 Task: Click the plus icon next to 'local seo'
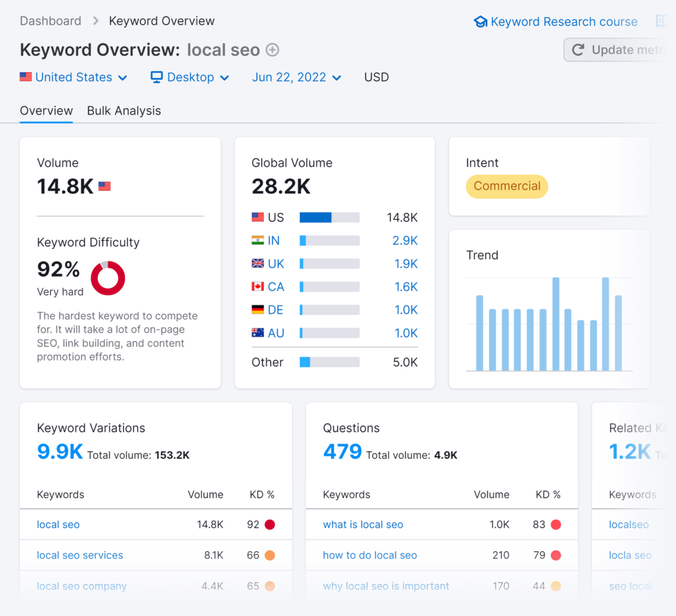click(x=271, y=50)
